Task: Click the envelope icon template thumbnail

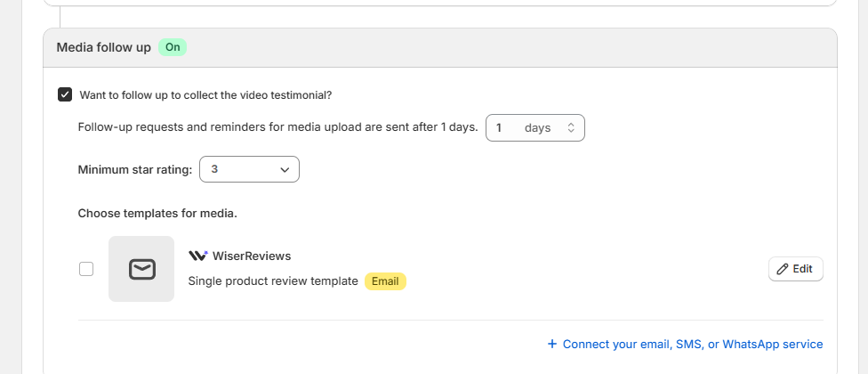Action: click(141, 269)
